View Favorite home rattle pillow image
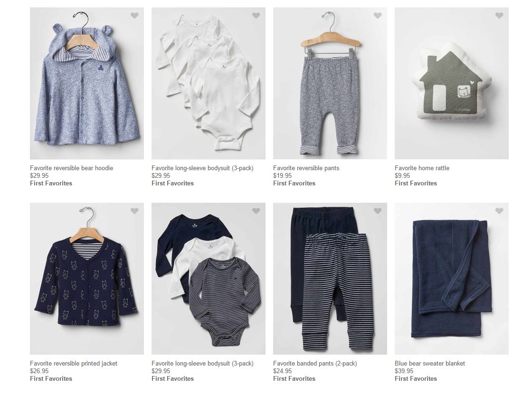This screenshot has height=396, width=532. click(x=452, y=84)
